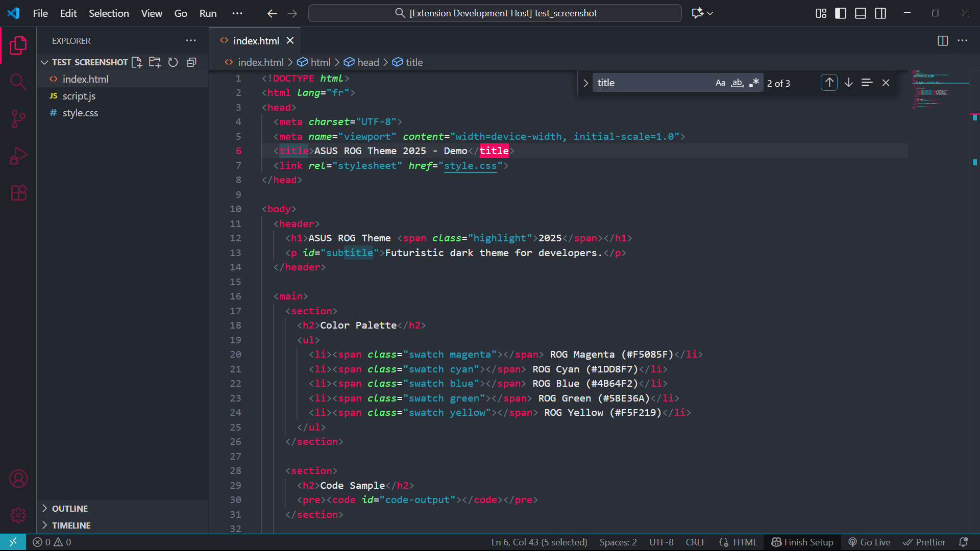
Task: Select the index.html editor tab
Action: point(256,41)
